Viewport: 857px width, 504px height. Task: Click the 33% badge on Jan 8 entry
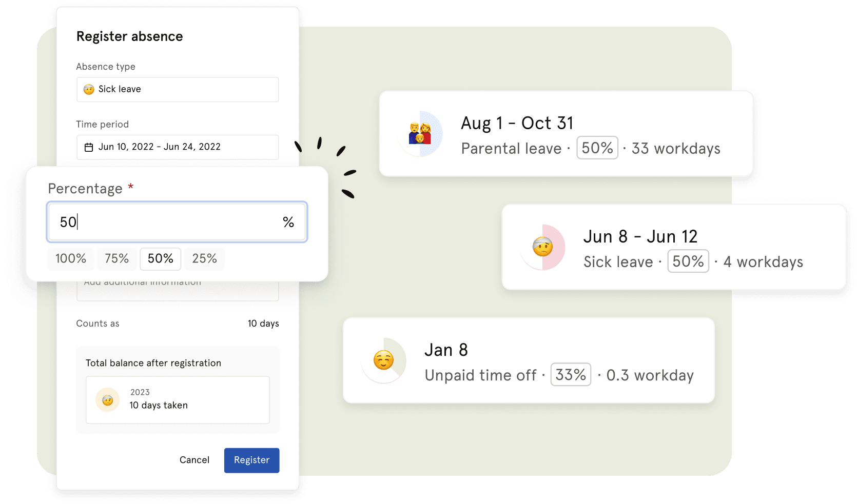click(x=571, y=375)
